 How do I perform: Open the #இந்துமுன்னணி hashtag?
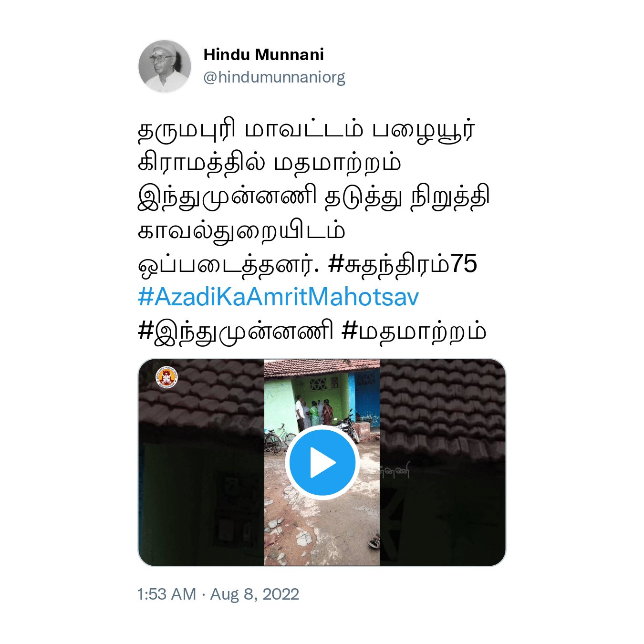(236, 331)
